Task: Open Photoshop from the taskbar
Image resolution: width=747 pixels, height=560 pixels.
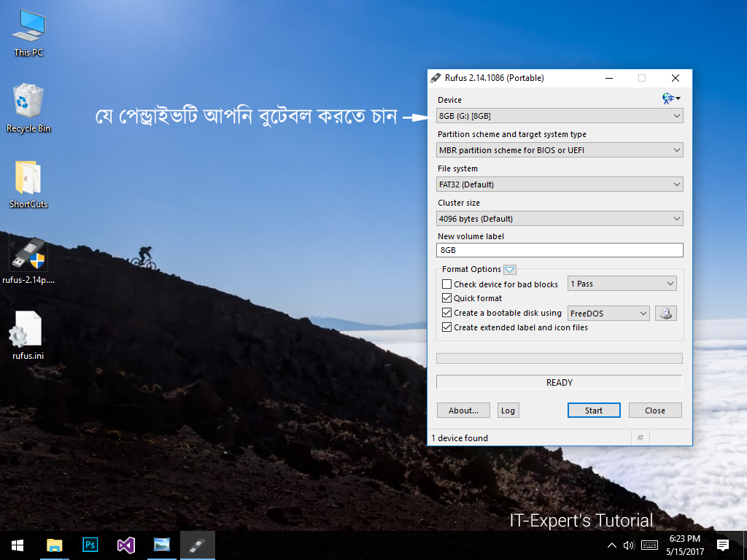Action: [90, 545]
